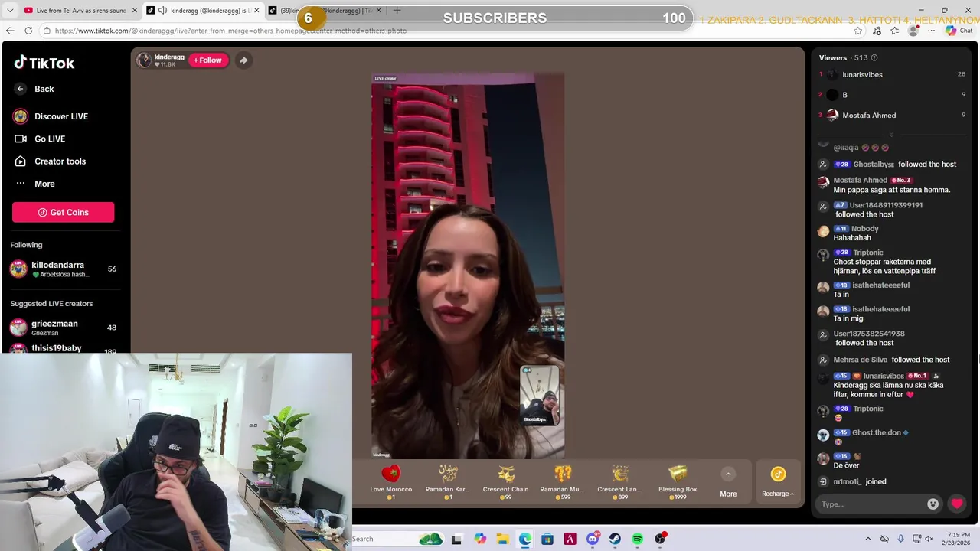This screenshot has height=551, width=980.
Task: Click Ghost.the.don username in the chat
Action: click(876, 433)
